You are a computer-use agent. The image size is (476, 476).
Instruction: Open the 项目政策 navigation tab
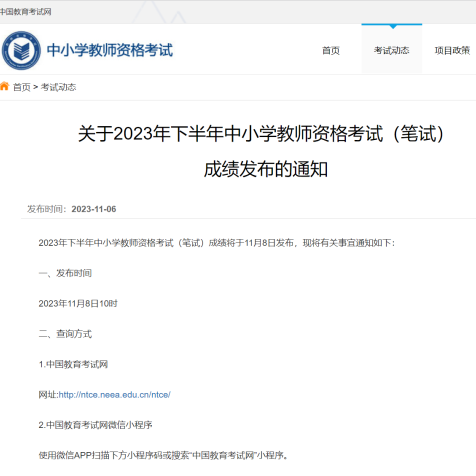tap(452, 51)
